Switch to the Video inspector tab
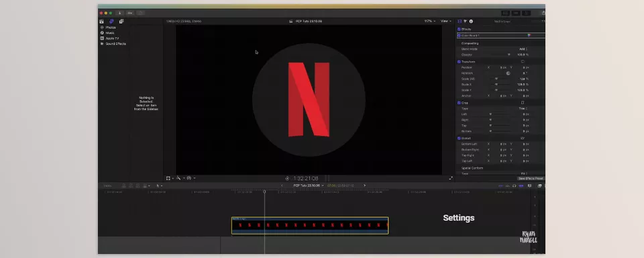 click(460, 21)
